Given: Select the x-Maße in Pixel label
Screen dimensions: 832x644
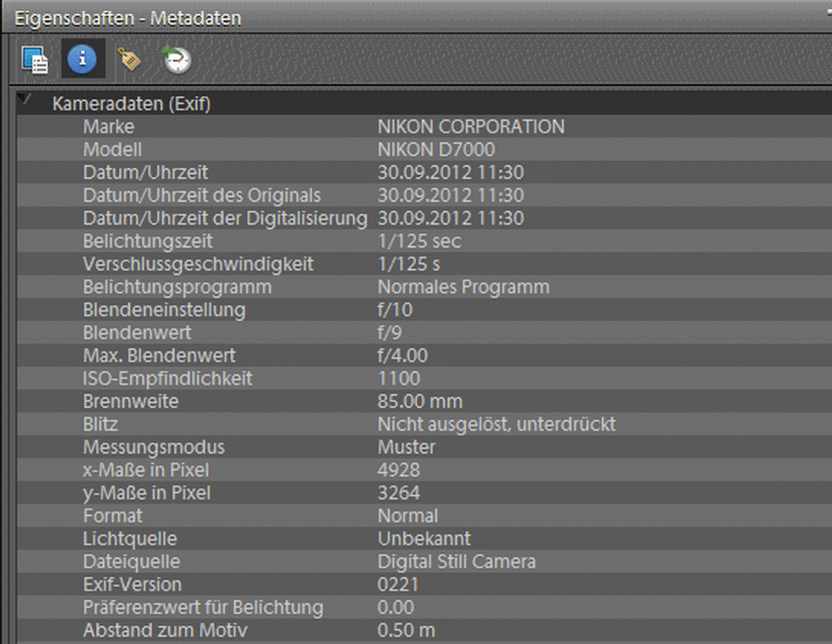Looking at the screenshot, I should click(146, 470).
